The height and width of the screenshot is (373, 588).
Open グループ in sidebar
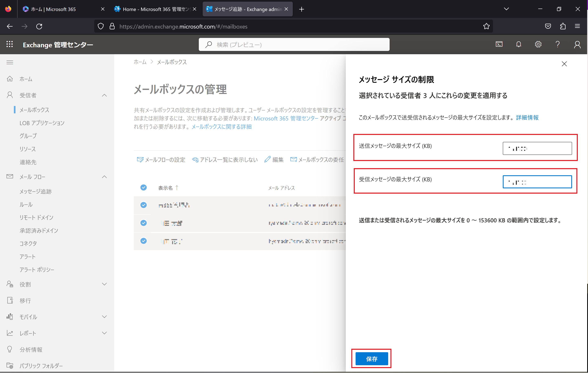coord(28,136)
